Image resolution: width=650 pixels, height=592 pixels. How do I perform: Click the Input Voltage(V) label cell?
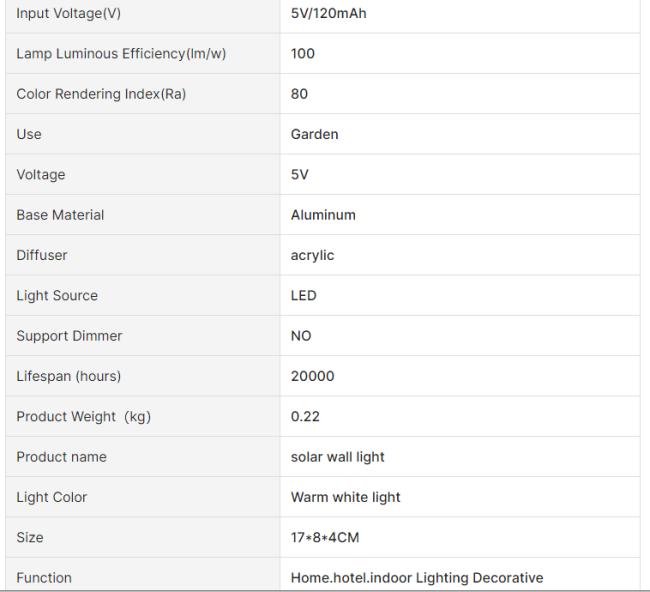coord(143,15)
